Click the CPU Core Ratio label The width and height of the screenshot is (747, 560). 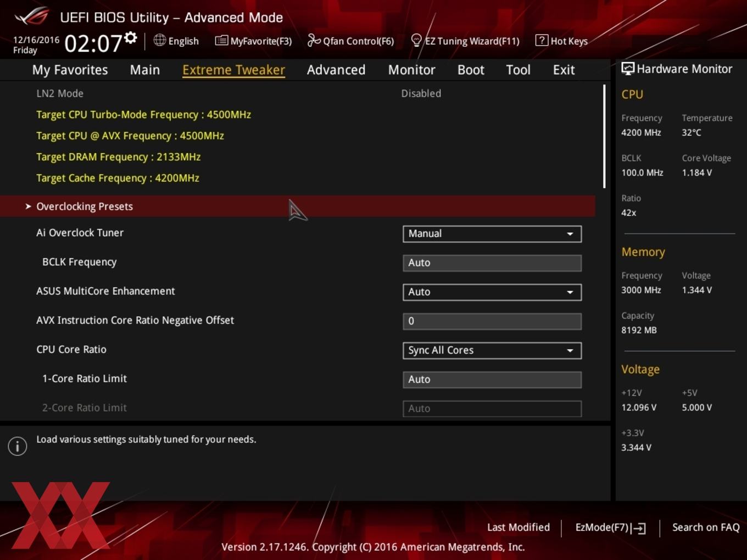[71, 349]
